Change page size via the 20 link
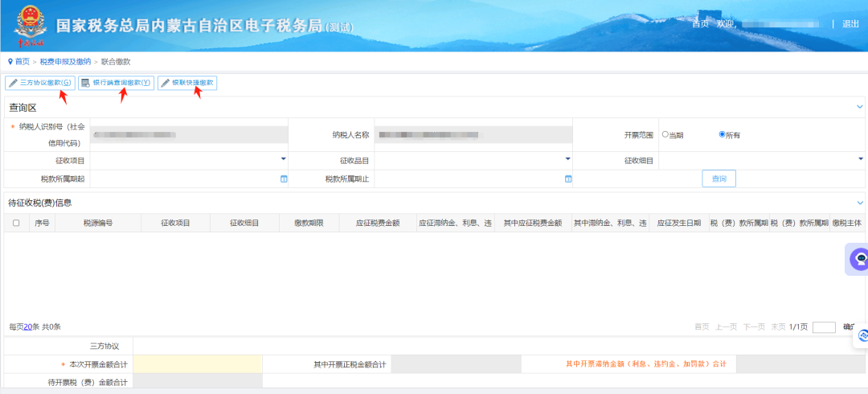This screenshot has width=868, height=394. point(28,327)
